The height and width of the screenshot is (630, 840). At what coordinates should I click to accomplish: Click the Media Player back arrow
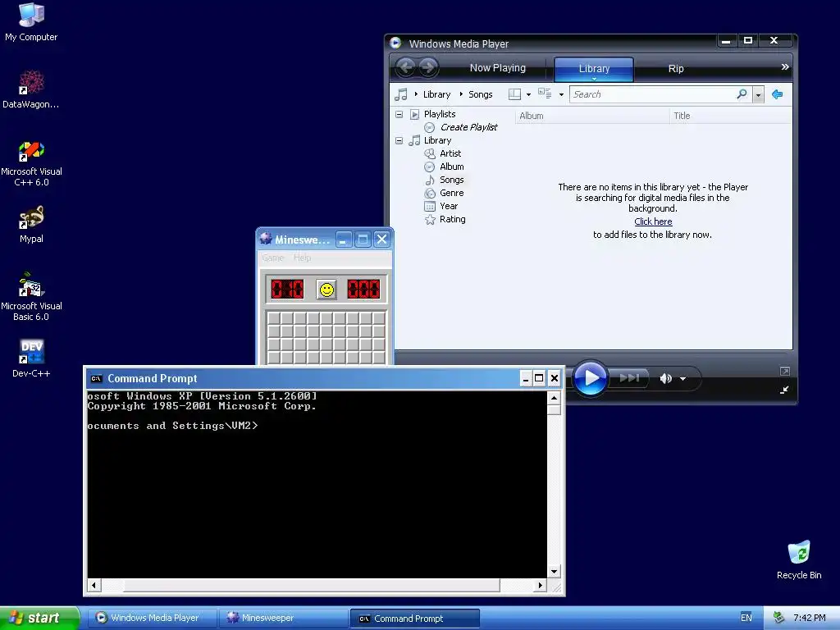coord(406,67)
